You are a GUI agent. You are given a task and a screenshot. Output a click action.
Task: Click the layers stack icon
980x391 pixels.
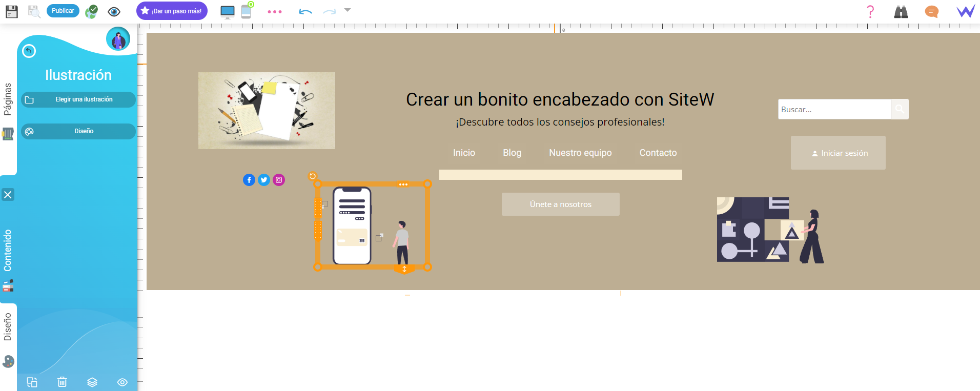(92, 382)
